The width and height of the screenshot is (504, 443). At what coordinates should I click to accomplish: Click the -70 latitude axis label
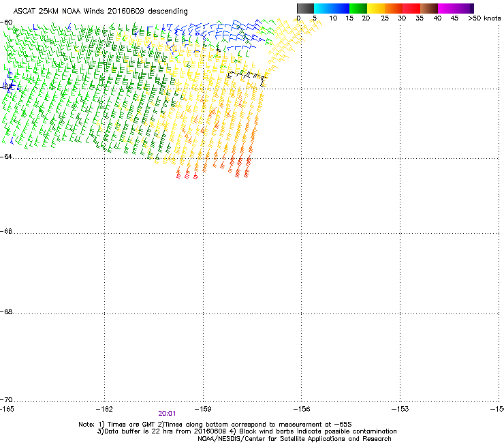6,399
